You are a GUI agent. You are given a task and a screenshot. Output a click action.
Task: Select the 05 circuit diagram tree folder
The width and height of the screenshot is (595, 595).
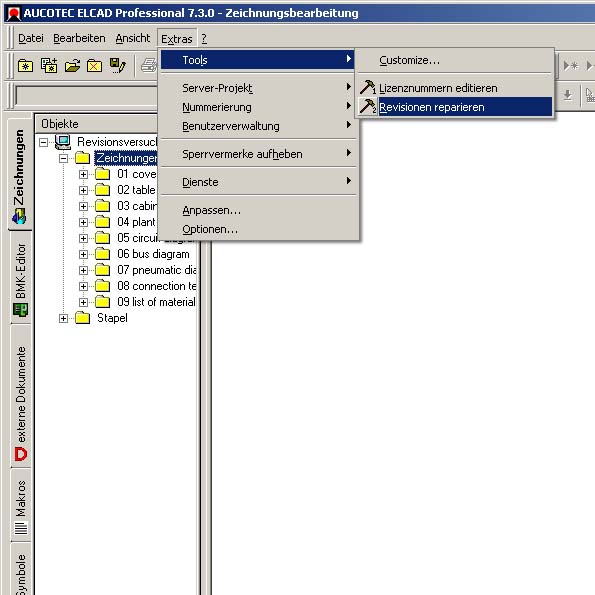point(137,238)
